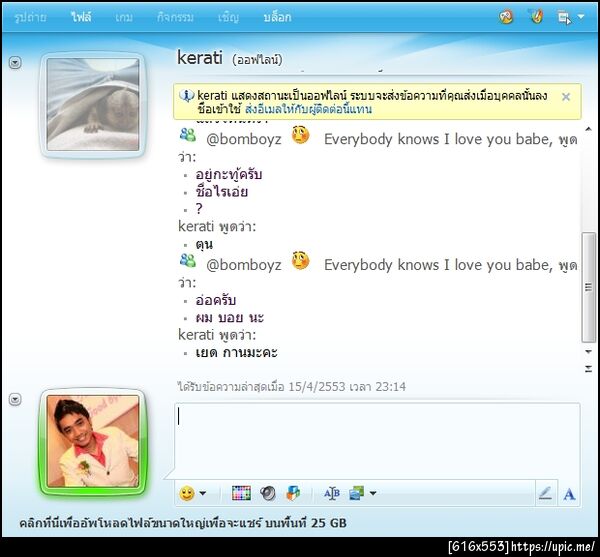Click the contact name kerati in header
This screenshot has width=600, height=557.
[x=199, y=58]
